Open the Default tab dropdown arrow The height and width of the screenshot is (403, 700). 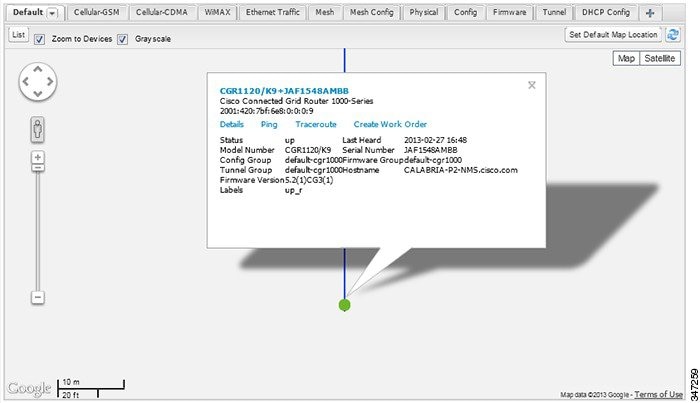click(52, 13)
